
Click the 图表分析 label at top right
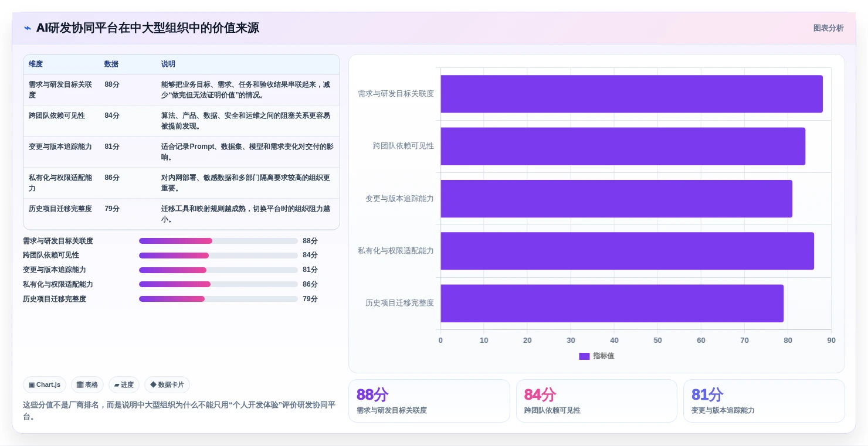coord(828,28)
